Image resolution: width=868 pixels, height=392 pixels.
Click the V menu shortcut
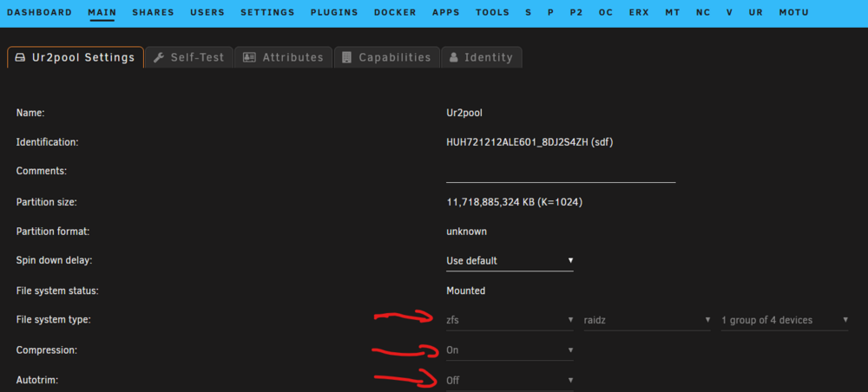(x=730, y=12)
